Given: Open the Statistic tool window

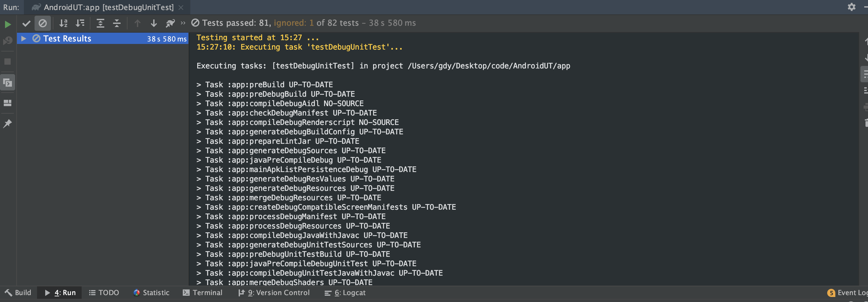Looking at the screenshot, I should [151, 293].
